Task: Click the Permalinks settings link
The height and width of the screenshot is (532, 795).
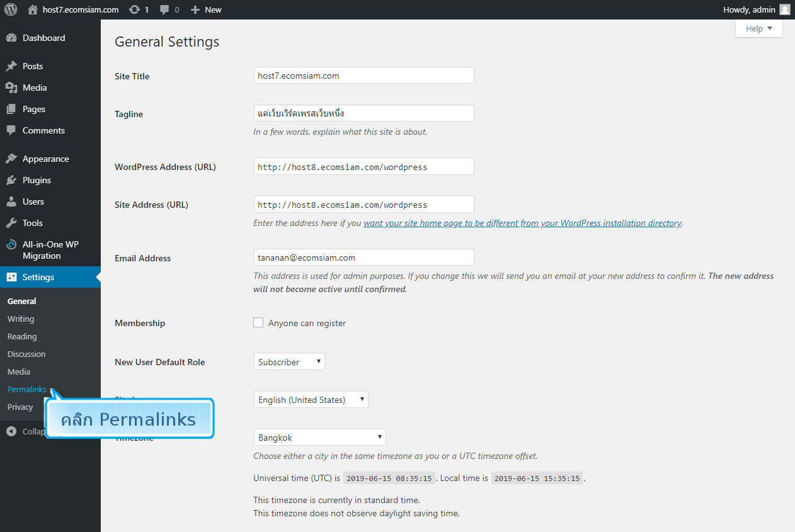Action: [x=27, y=389]
